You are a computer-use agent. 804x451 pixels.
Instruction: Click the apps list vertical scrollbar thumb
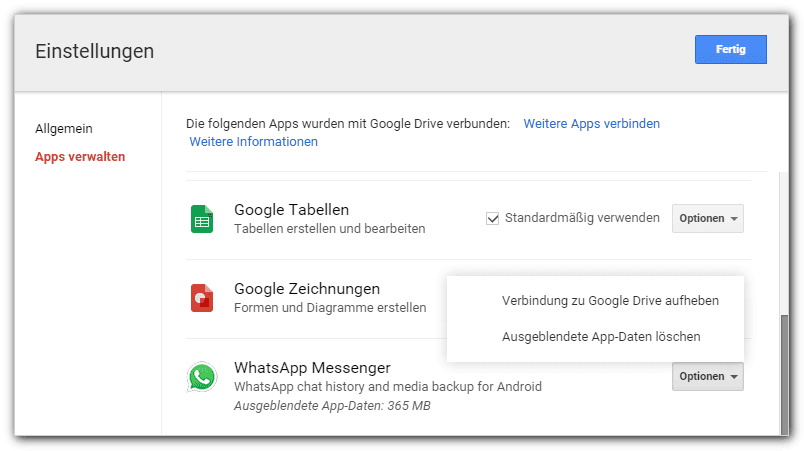[x=784, y=375]
